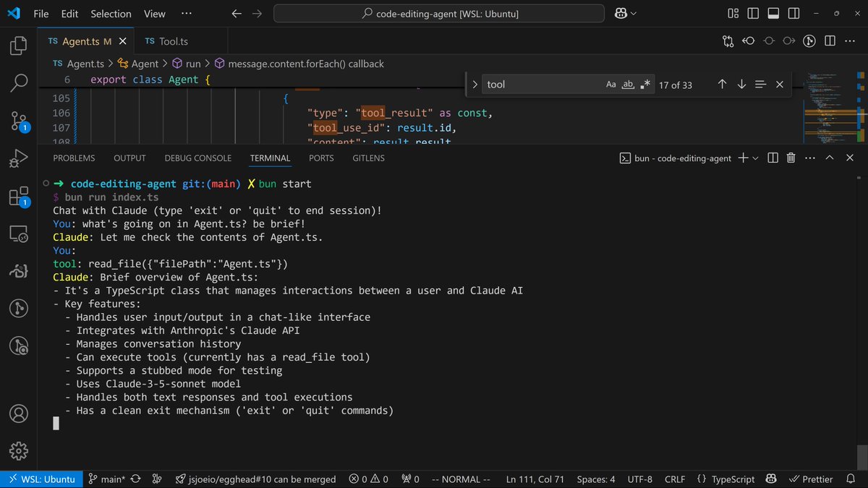Open the Extensions view
The height and width of the screenshot is (488, 868).
click(19, 196)
